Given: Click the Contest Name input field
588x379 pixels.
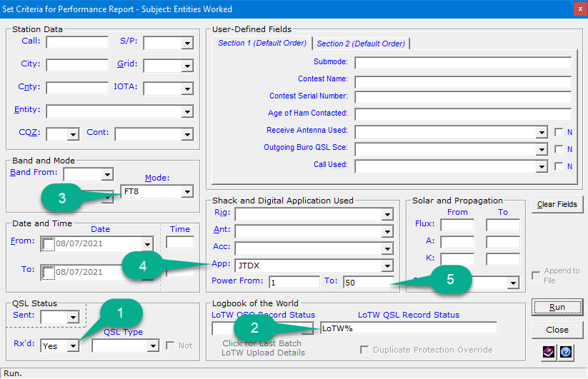Looking at the screenshot, I should (463, 82).
